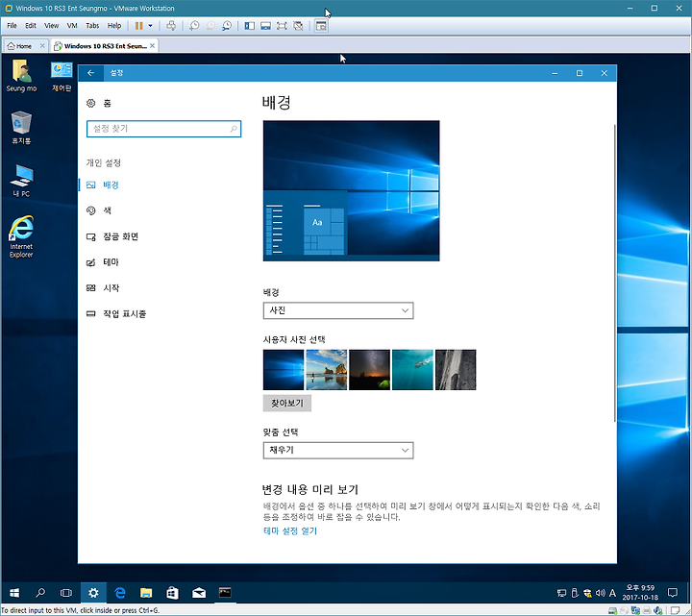Viewport: 692px width, 616px height.
Task: Open the 배경 dropdown showing 사진
Action: [338, 310]
